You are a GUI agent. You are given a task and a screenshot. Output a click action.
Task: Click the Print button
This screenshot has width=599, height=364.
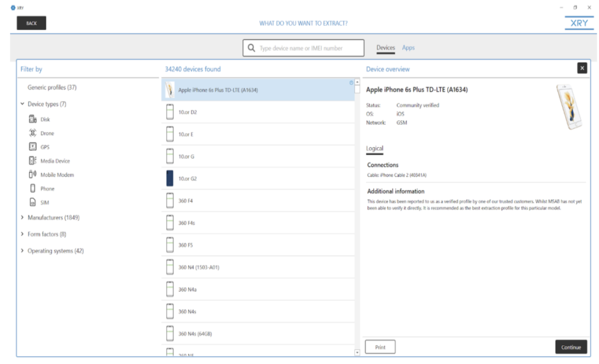click(380, 347)
